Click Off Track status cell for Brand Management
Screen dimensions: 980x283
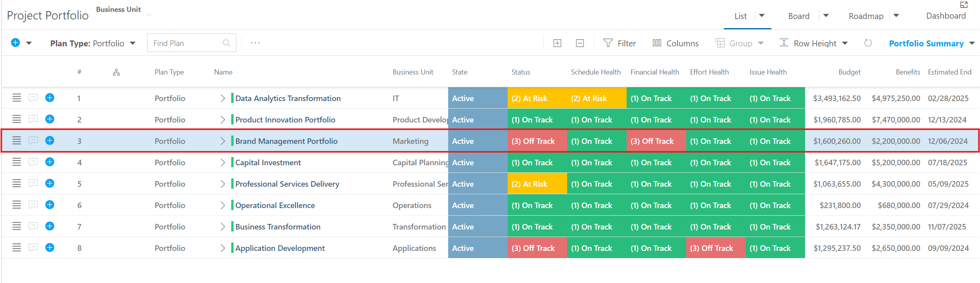(537, 141)
